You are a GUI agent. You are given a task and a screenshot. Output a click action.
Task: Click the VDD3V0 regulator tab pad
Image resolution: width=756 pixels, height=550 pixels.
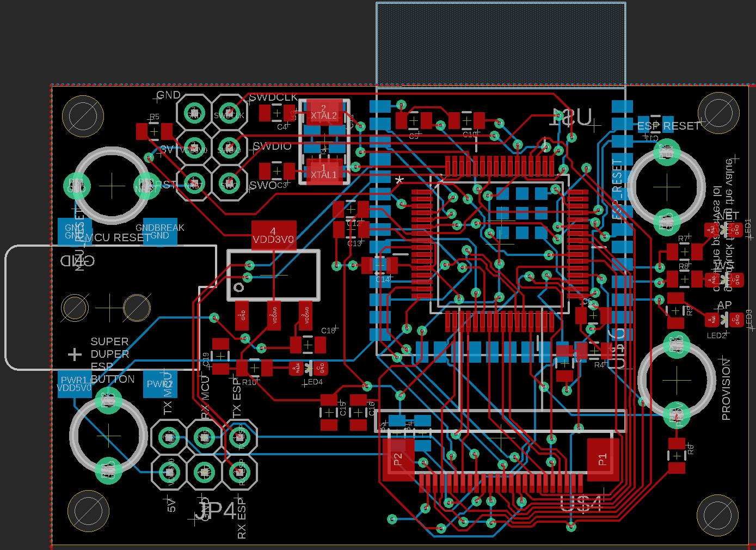(274, 235)
